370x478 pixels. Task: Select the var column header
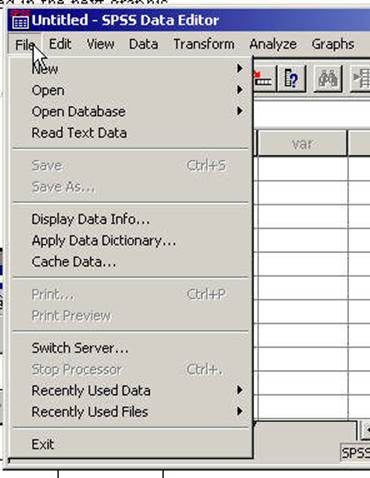[302, 144]
